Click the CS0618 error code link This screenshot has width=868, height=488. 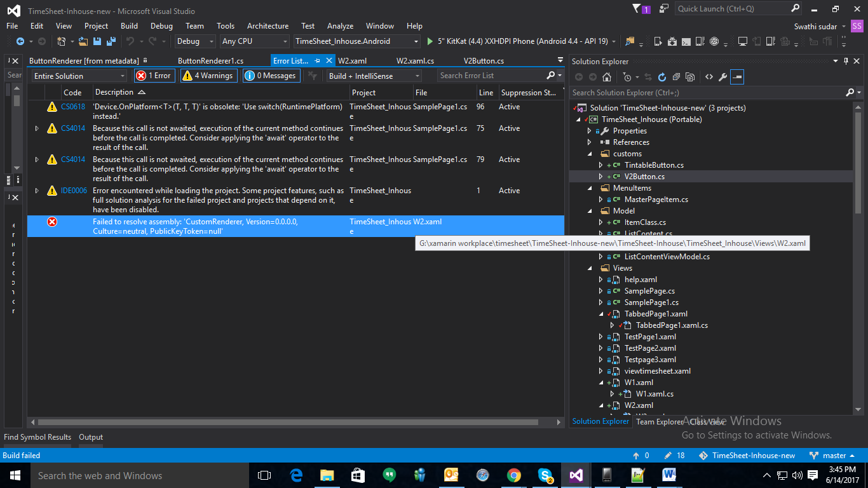coord(73,107)
